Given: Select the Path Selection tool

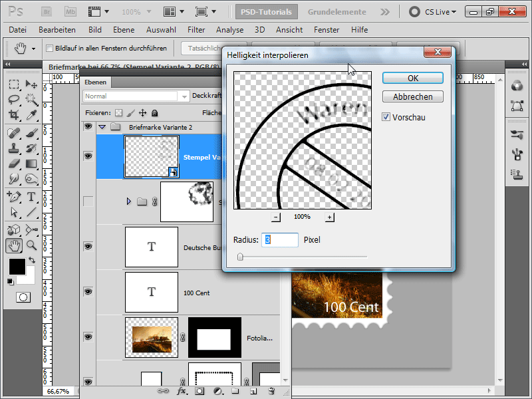Looking at the screenshot, I should coord(14,212).
